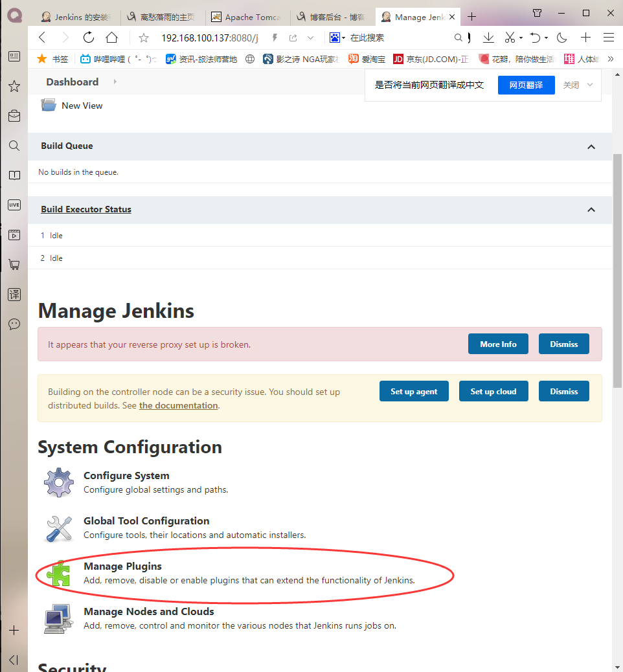The width and height of the screenshot is (623, 672).
Task: Open the scissors tool dropdown arrow
Action: click(x=521, y=38)
